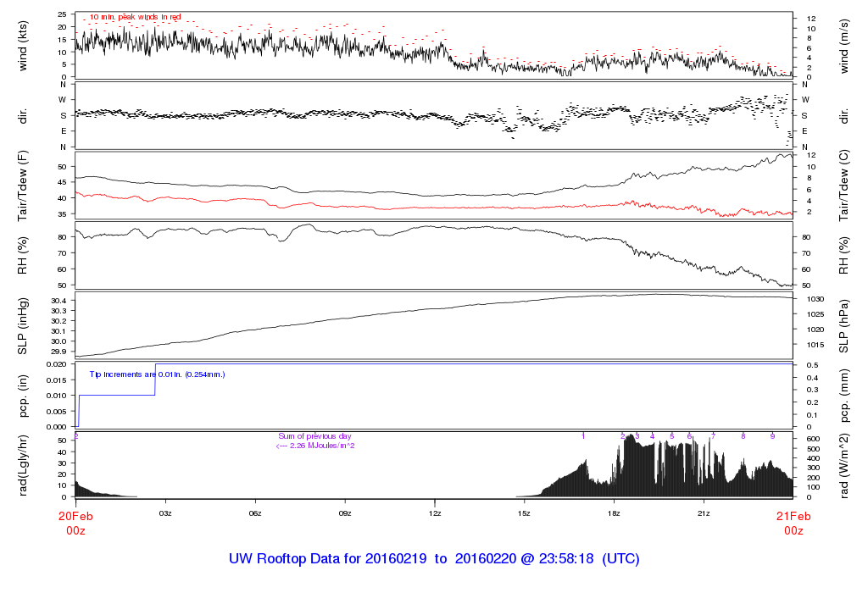Click the "pcp. (in)" axis label
The width and height of the screenshot is (868, 593).
[23, 395]
